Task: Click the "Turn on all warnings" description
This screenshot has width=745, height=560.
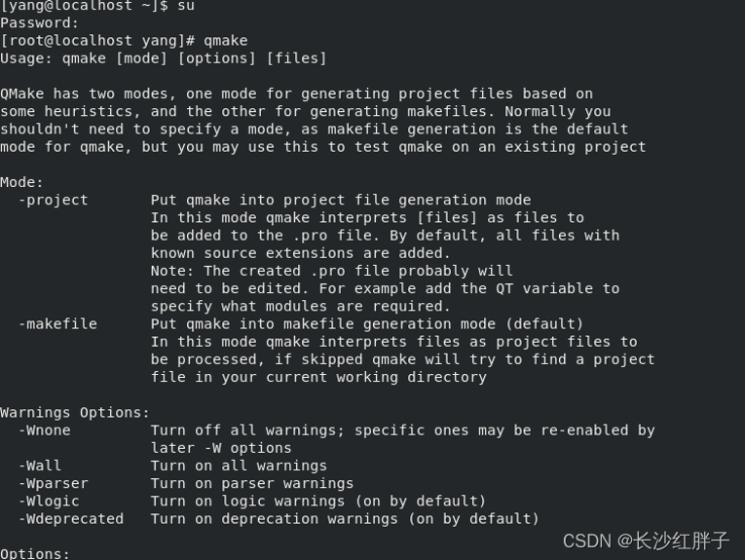Action: (x=239, y=466)
